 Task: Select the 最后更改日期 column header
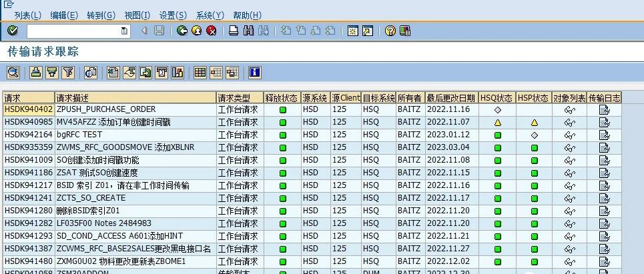click(x=452, y=98)
